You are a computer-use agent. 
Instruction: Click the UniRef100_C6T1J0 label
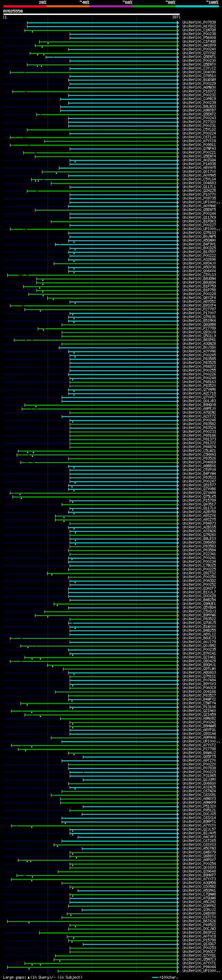[199, 137]
